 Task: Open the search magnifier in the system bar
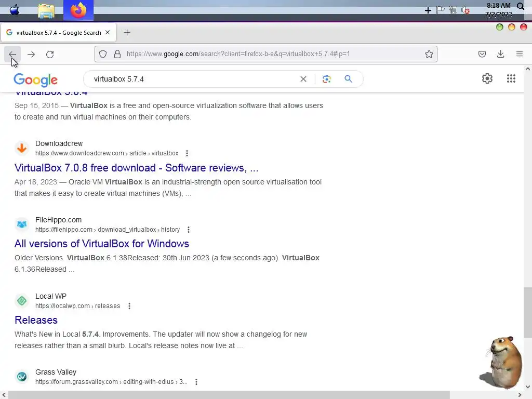tap(521, 6)
